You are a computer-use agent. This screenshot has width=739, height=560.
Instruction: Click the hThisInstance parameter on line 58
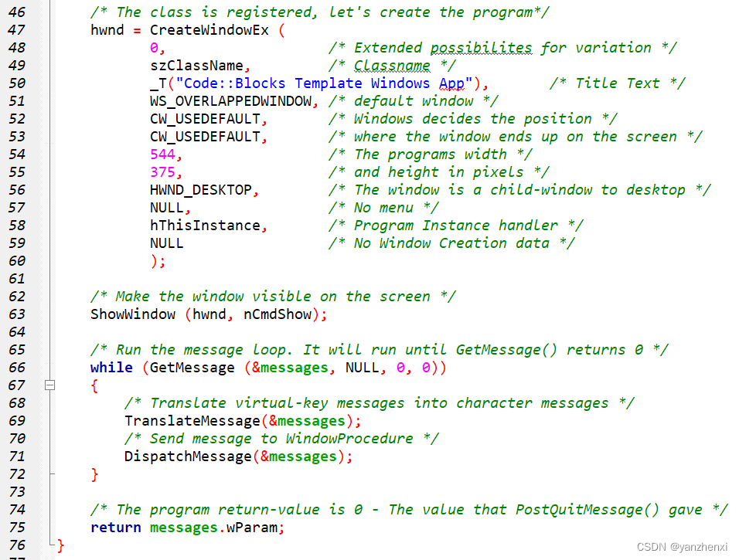(203, 225)
